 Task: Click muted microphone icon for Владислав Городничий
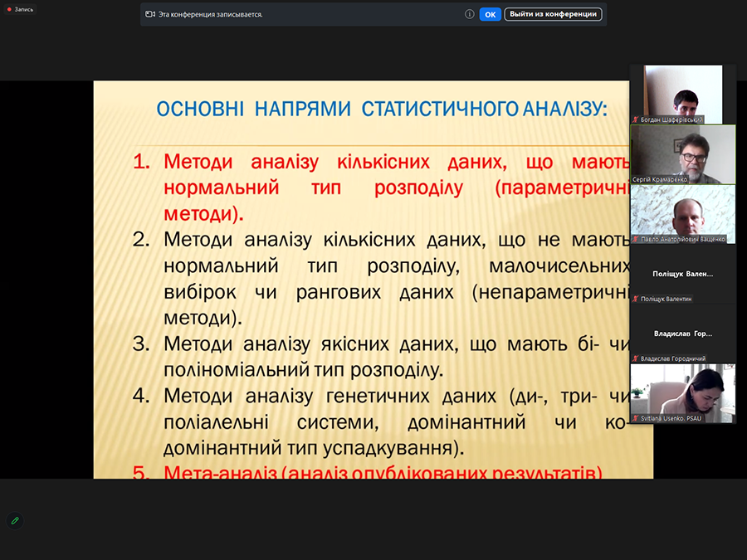pyautogui.click(x=636, y=358)
